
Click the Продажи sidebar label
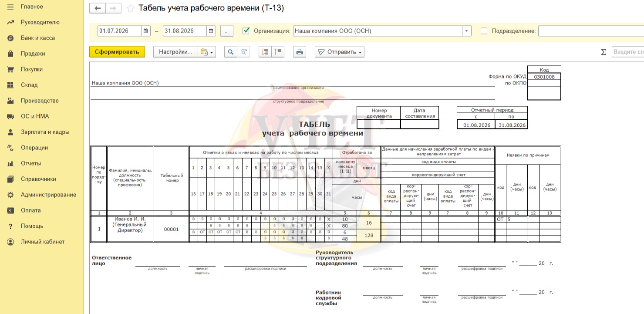point(33,54)
